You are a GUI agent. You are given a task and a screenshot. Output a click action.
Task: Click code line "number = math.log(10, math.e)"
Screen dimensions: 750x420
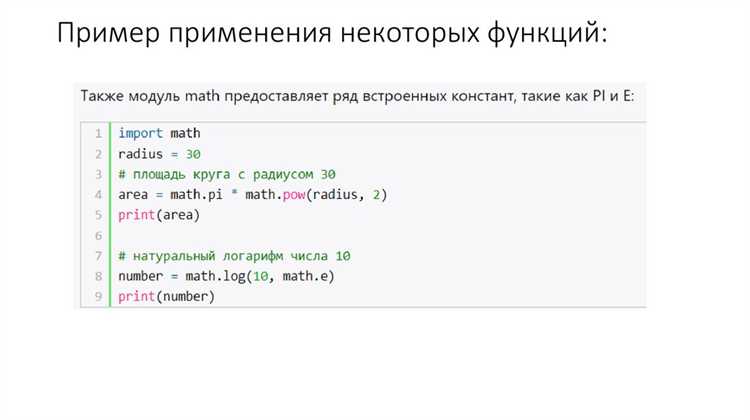pyautogui.click(x=226, y=276)
